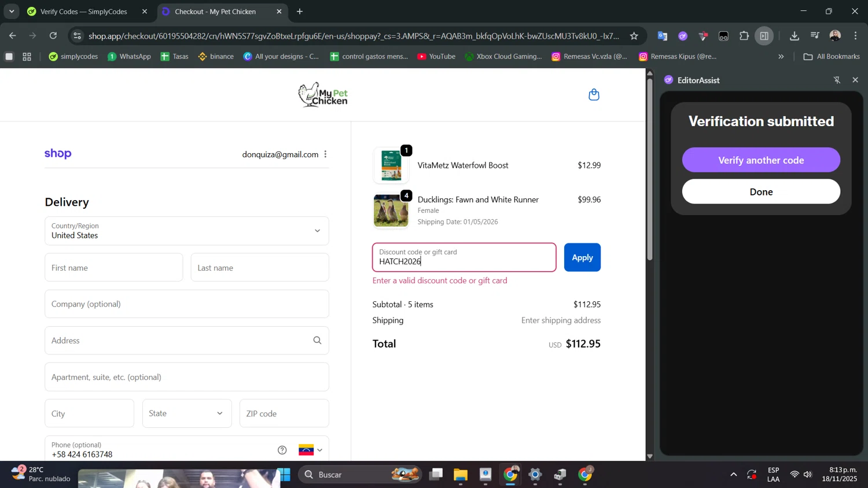Click Verify another code button
The width and height of the screenshot is (868, 488).
point(761,160)
